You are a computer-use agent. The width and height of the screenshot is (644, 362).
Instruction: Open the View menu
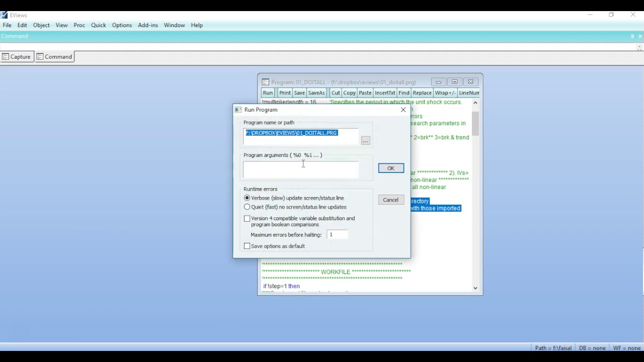[61, 25]
